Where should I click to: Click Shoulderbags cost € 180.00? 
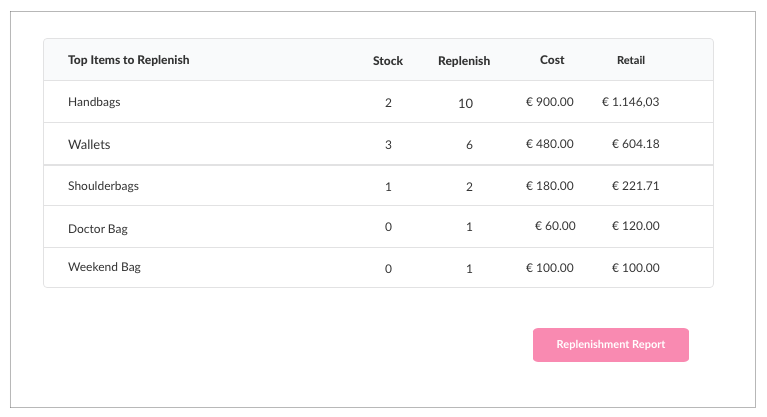[x=549, y=186]
